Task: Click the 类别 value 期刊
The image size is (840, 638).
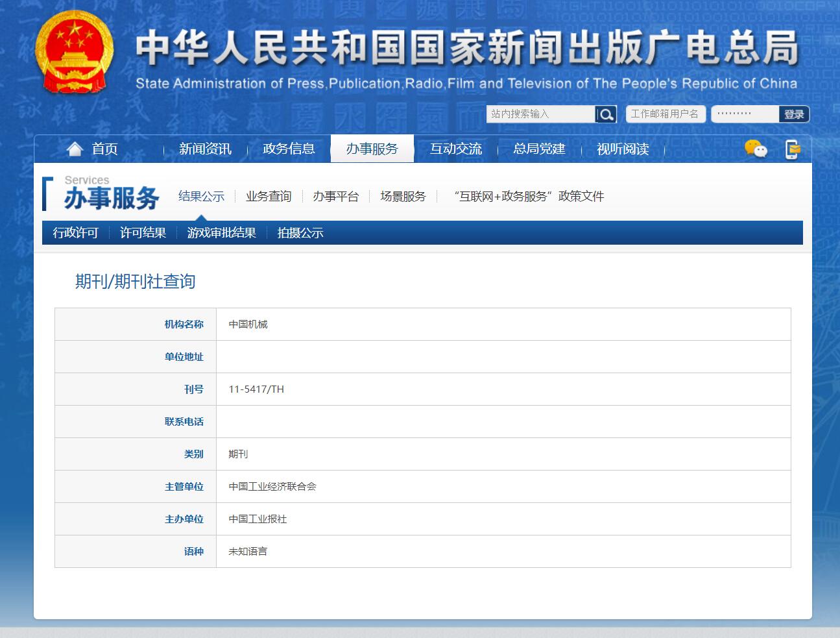Action: click(x=238, y=454)
